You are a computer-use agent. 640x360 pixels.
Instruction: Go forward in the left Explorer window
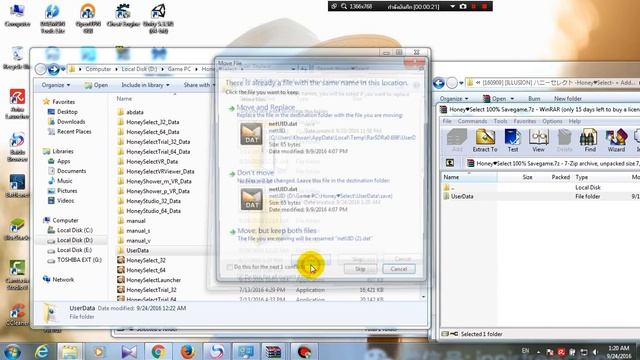53,69
